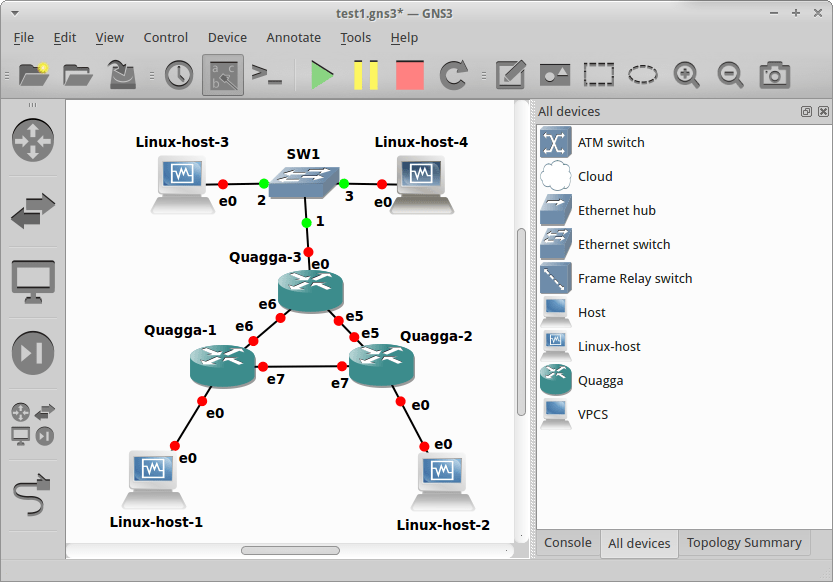Draw an ellipse using the ellipse annotation icon
This screenshot has width=833, height=582.
click(x=642, y=74)
